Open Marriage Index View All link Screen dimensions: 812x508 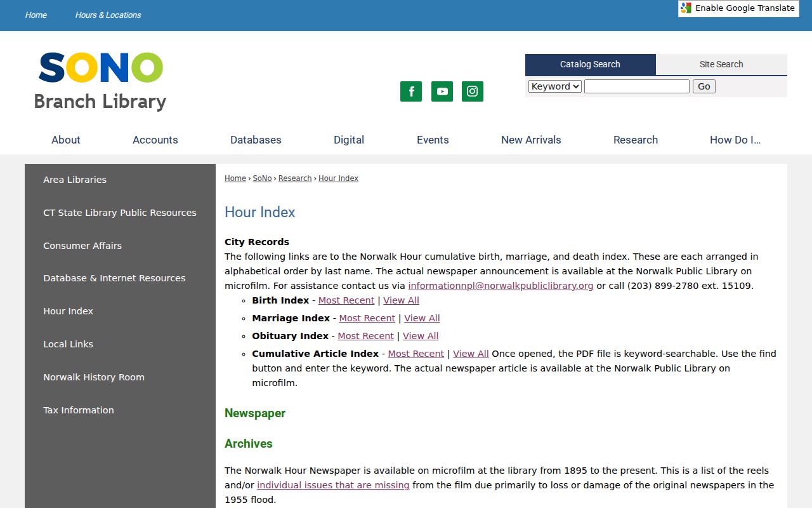point(422,318)
